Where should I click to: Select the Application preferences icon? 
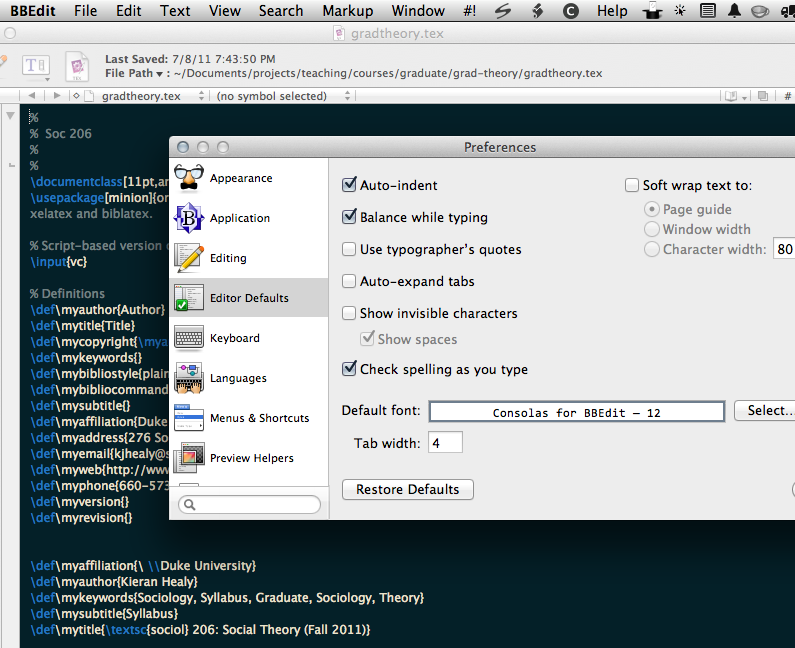click(189, 218)
